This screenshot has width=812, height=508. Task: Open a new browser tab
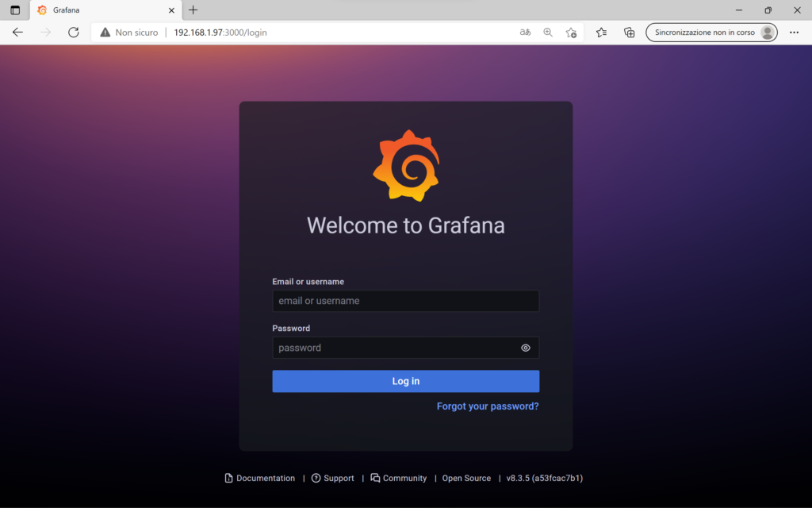coord(193,10)
